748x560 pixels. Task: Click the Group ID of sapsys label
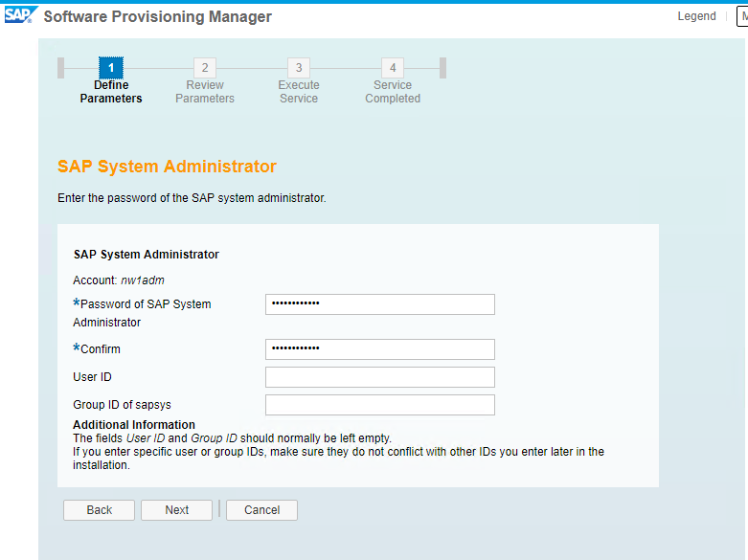[x=122, y=405]
